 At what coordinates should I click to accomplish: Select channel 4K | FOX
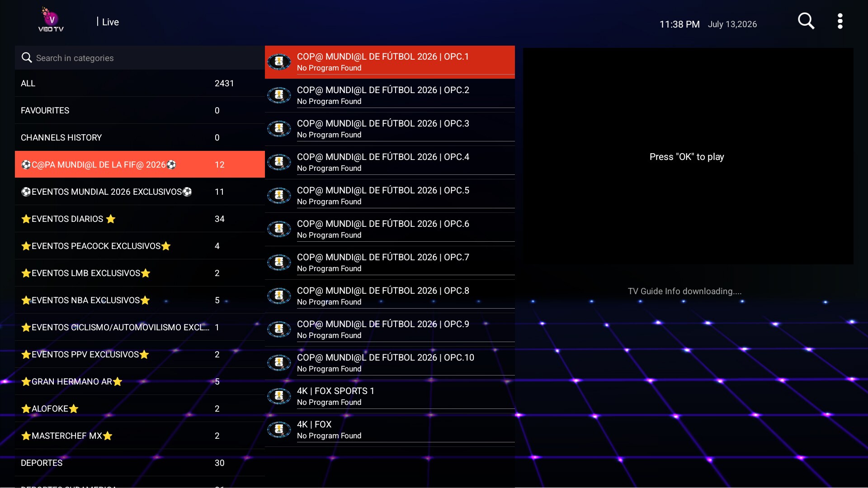point(390,430)
